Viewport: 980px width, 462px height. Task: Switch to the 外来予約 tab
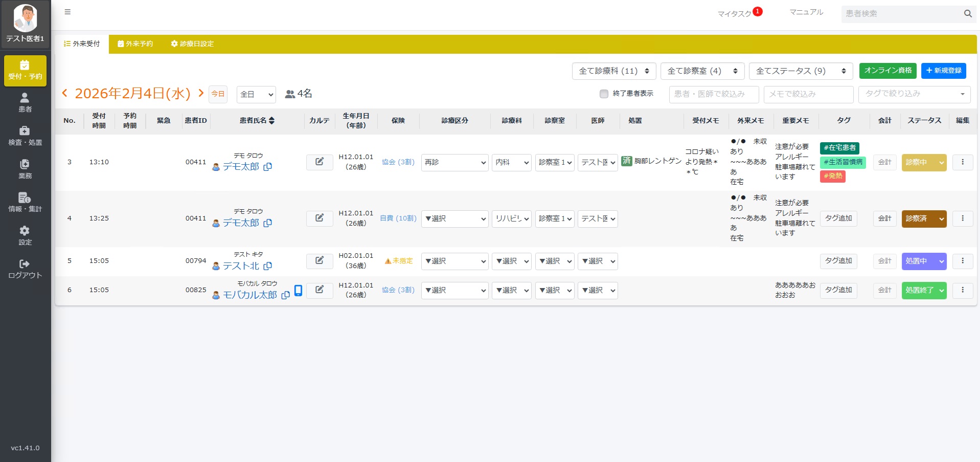coord(135,44)
